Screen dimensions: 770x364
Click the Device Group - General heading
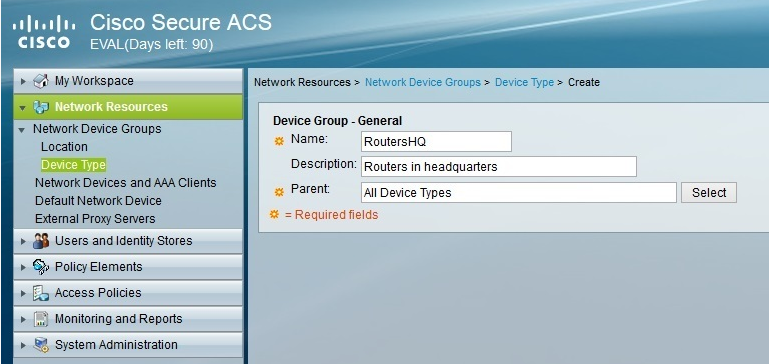[337, 121]
